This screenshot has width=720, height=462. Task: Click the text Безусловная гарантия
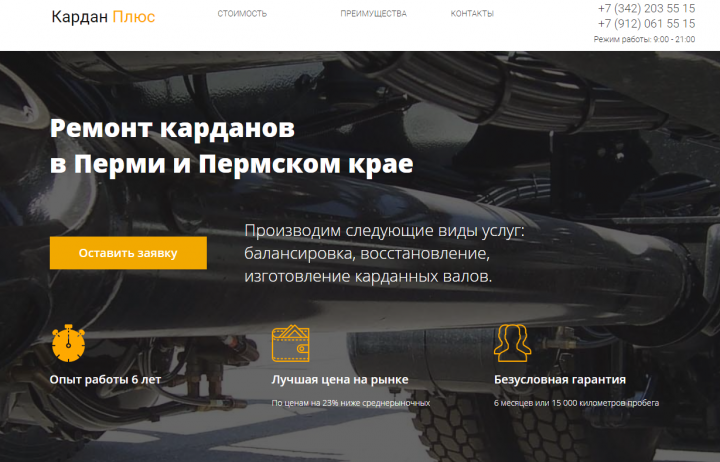click(x=560, y=380)
